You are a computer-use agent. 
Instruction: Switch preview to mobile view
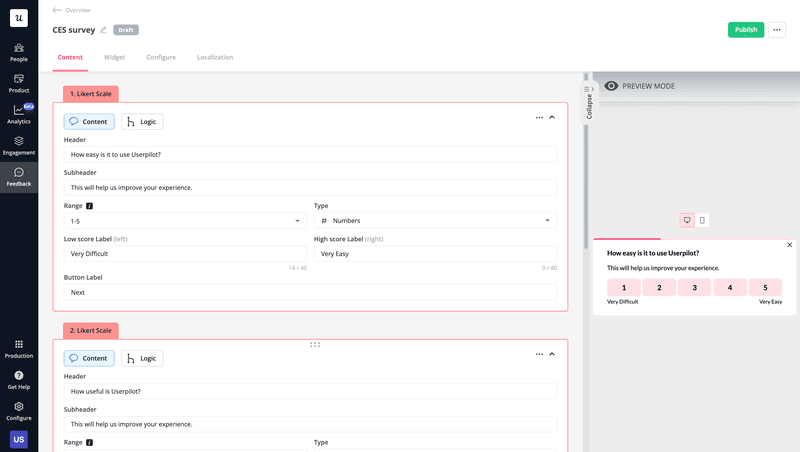(x=702, y=220)
